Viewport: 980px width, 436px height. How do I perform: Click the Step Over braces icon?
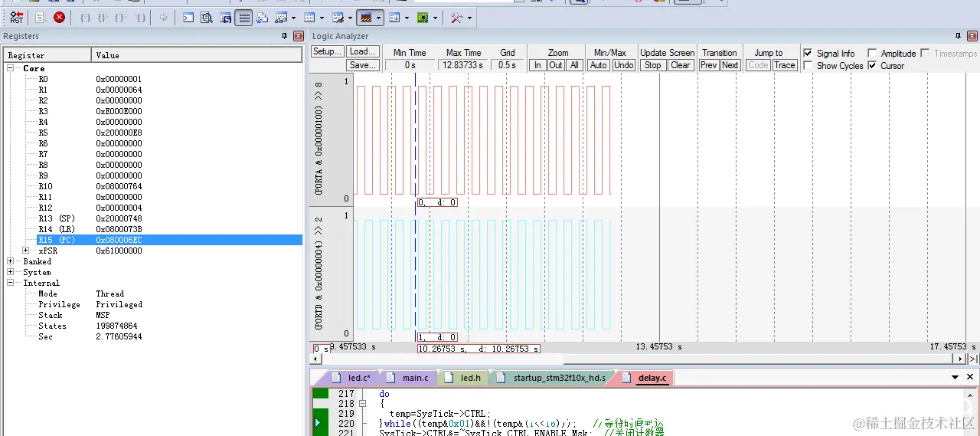pos(103,18)
